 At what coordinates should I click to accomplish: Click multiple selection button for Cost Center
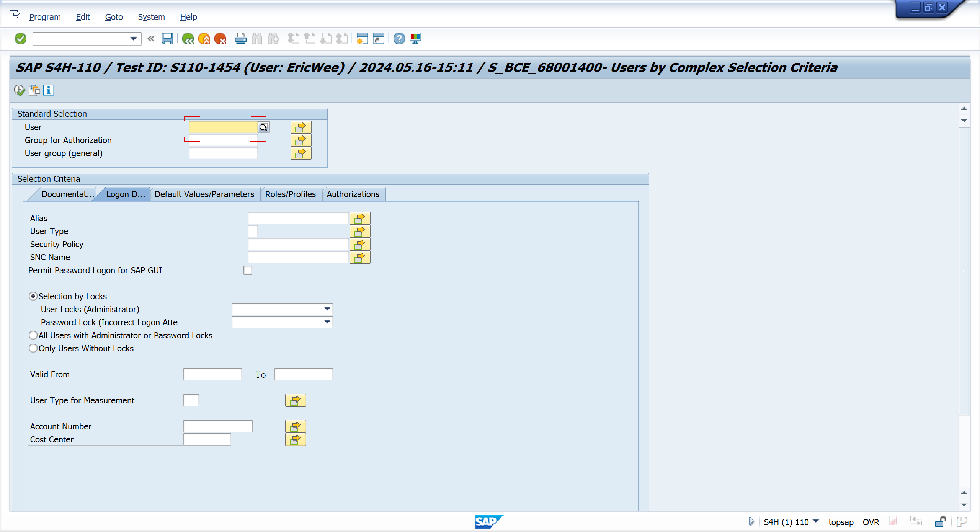point(295,440)
